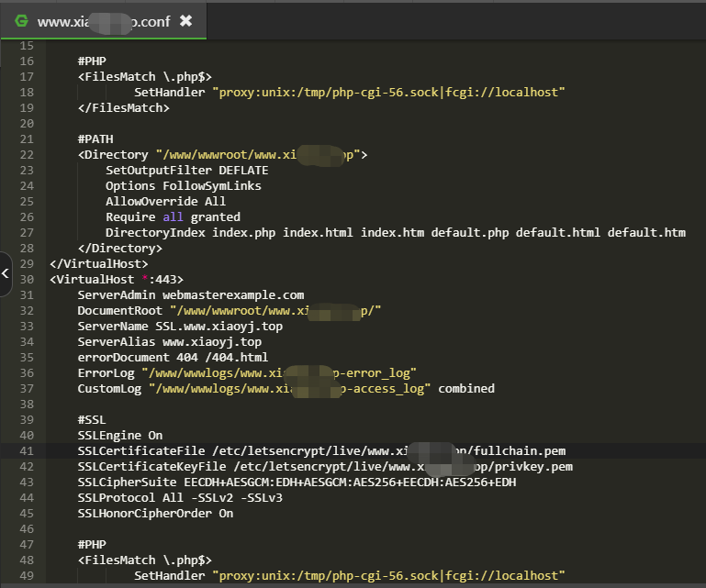Select the www.xia...conf file tab
Screen dimensions: 706x588
click(104, 21)
